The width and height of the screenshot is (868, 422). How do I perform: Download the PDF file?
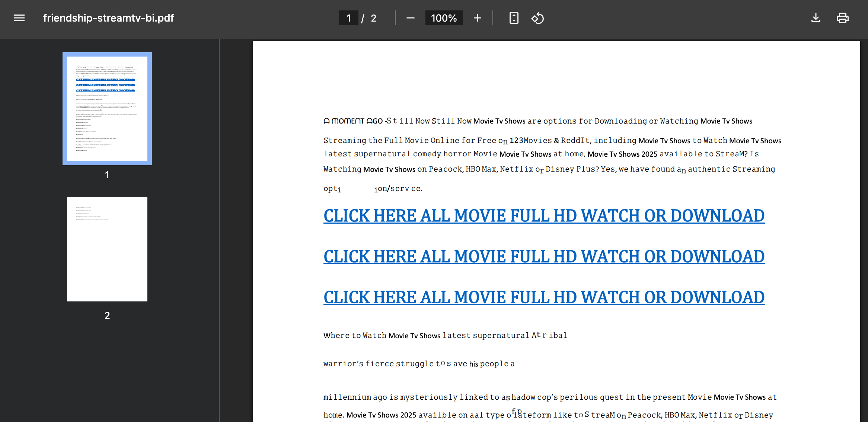[x=816, y=18]
